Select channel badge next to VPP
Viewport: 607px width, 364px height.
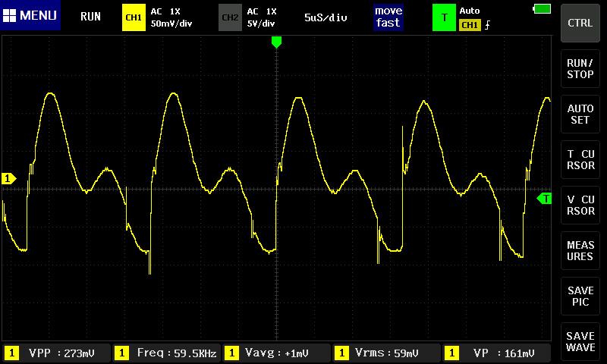(11, 353)
